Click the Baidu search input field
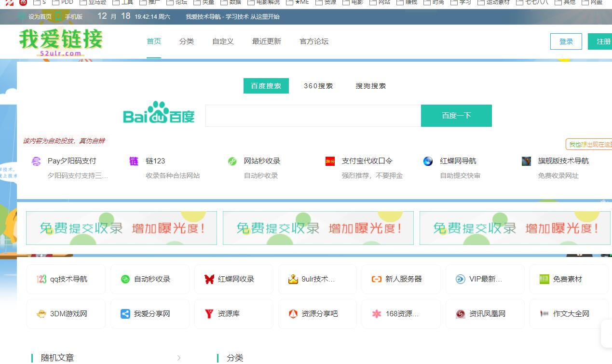Screen dimensions: 612x364 313,116
